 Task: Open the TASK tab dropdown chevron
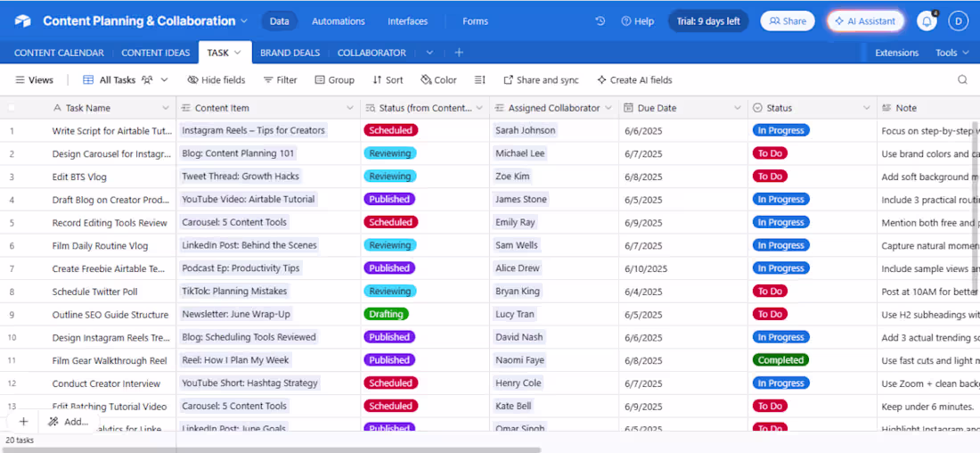pos(238,53)
